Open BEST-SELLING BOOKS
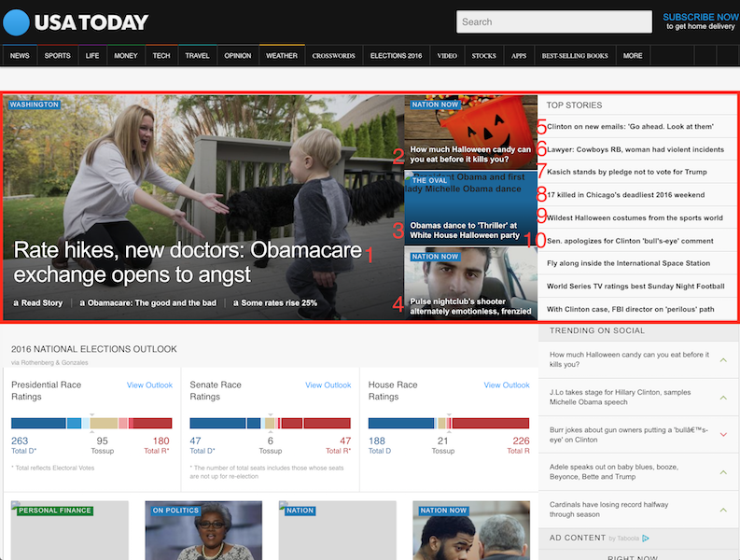The width and height of the screenshot is (740, 560). click(x=575, y=56)
